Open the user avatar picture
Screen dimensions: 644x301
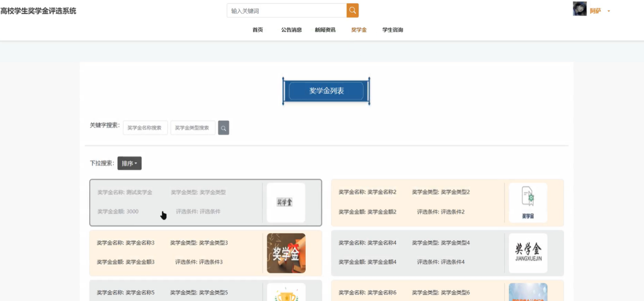click(580, 9)
